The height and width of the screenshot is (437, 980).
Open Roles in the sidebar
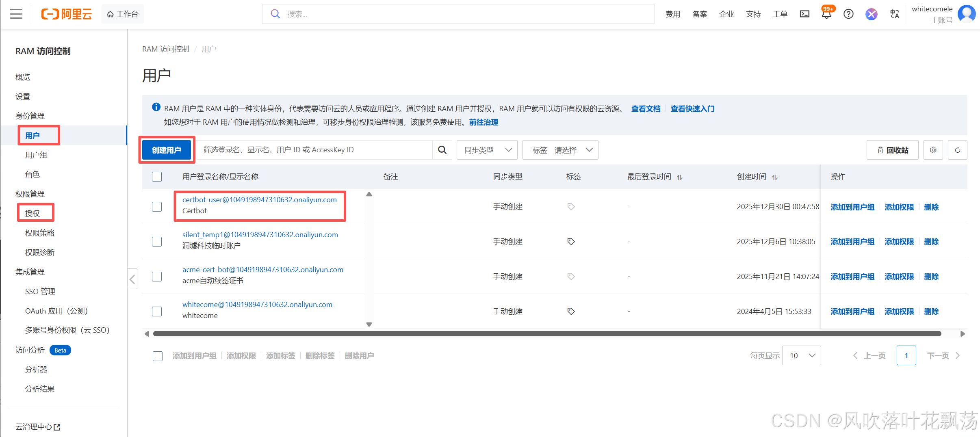coord(33,174)
